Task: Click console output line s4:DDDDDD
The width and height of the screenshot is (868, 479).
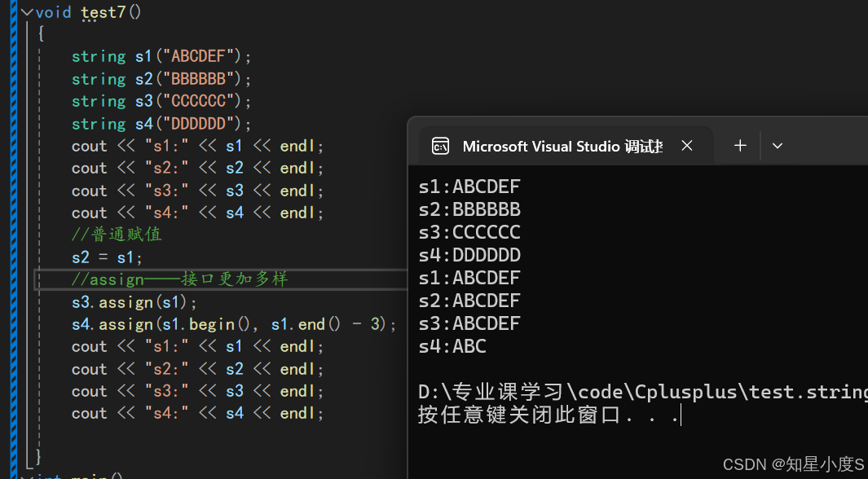Action: 469,255
